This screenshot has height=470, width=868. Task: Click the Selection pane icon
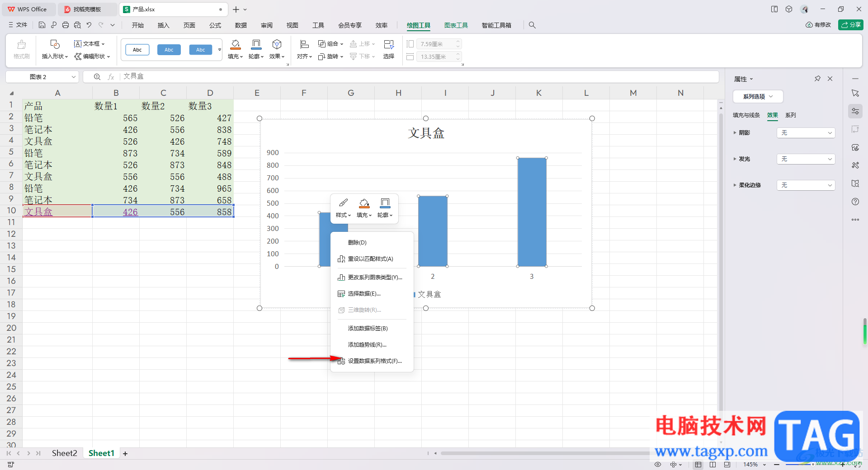pos(388,44)
